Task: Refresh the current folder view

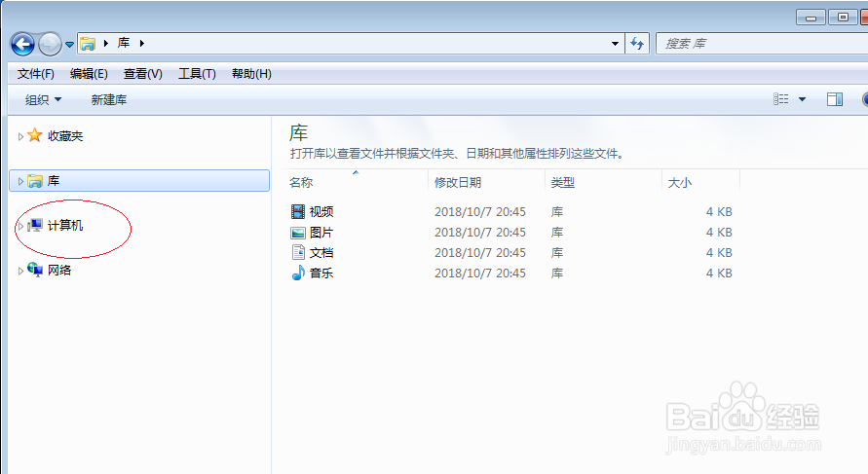Action: (637, 43)
